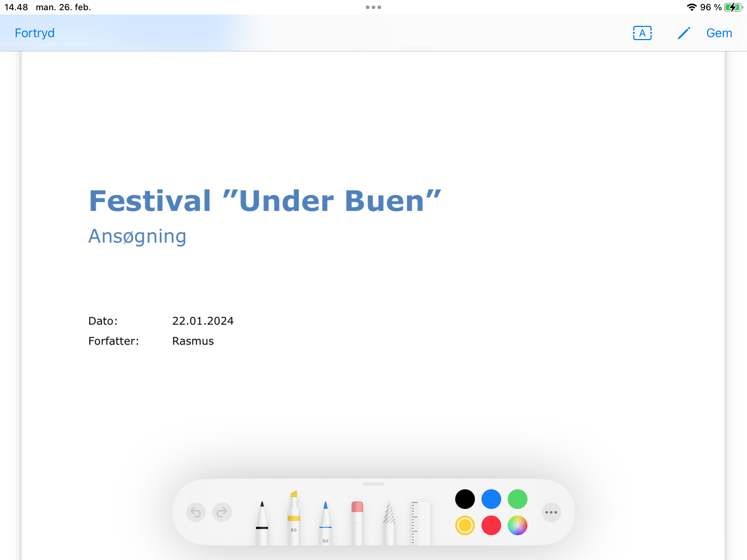Tap toolbar drag handle at top
747x560 pixels.
(373, 484)
